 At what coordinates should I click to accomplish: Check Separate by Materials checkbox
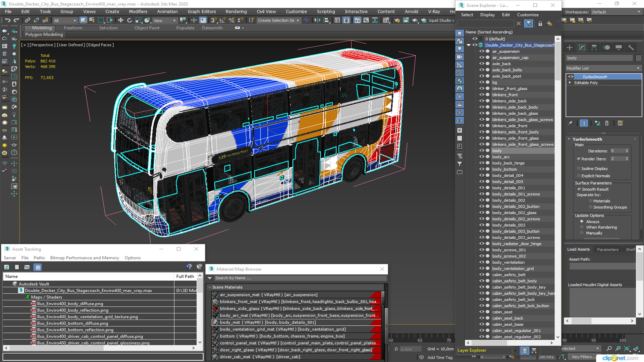pyautogui.click(x=591, y=201)
